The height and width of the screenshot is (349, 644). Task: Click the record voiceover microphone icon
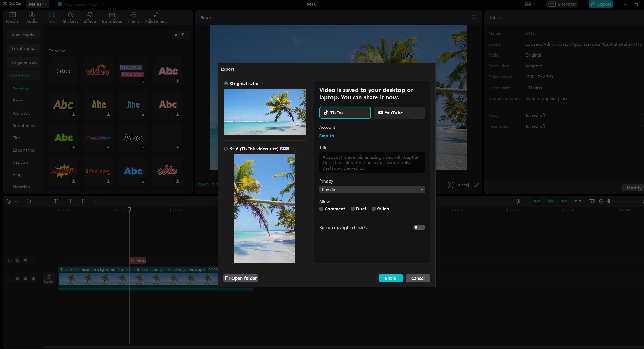point(517,201)
